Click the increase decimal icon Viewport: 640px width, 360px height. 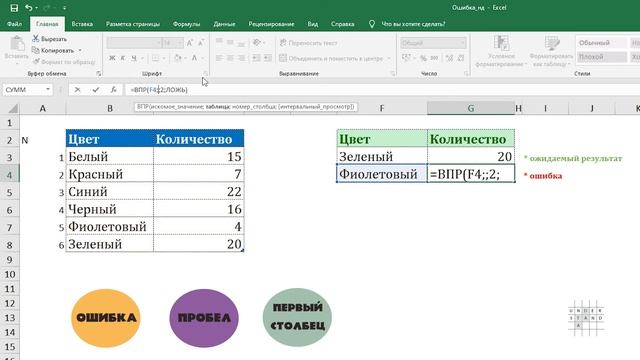pos(449,58)
